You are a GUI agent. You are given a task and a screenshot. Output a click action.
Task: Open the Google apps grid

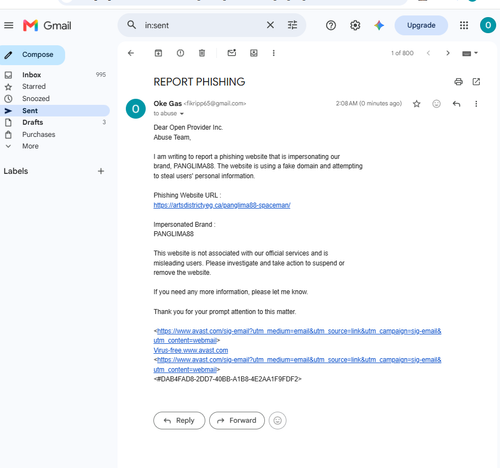tap(464, 25)
